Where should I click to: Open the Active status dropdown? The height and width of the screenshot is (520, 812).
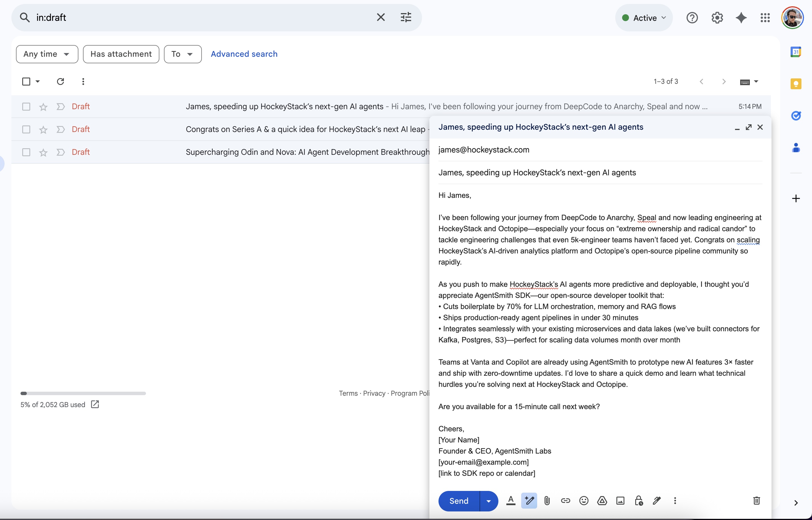[644, 18]
